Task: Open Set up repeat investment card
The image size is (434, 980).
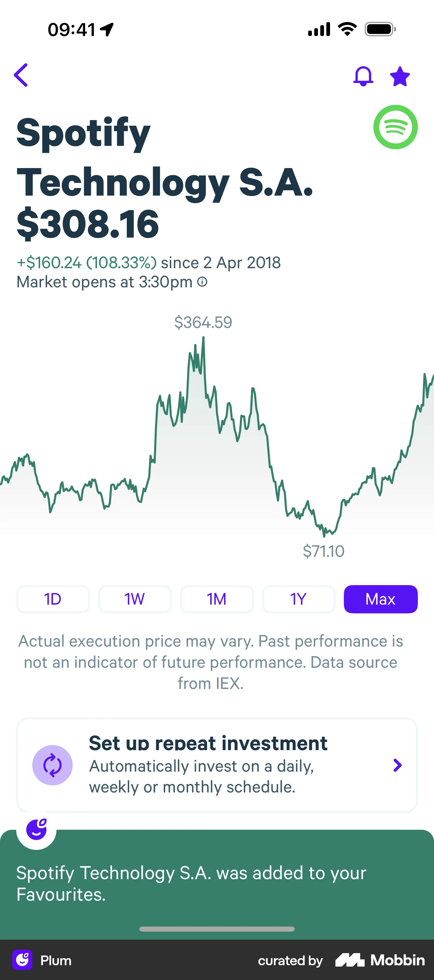Action: click(217, 765)
